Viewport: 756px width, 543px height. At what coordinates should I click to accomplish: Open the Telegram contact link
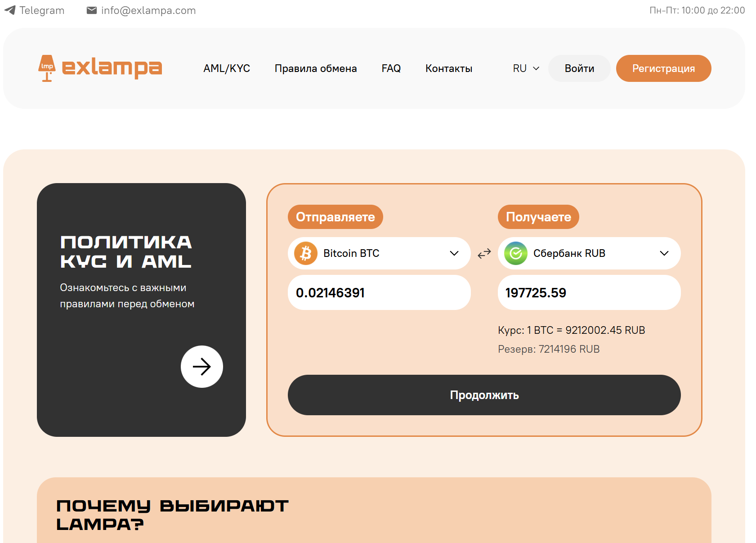pos(35,10)
